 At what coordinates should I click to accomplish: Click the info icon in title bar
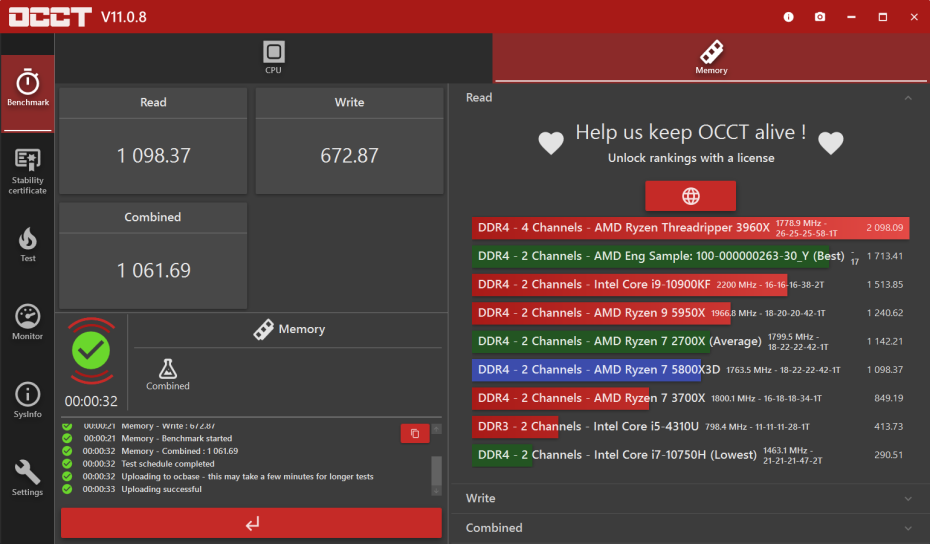point(788,17)
